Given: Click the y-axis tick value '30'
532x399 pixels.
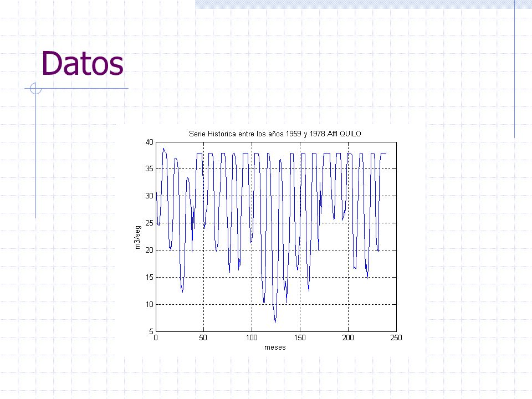Looking at the screenshot, I should (x=149, y=196).
